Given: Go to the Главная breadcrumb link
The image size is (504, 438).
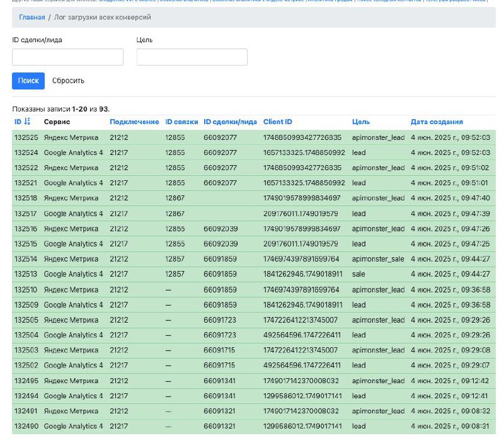Looking at the screenshot, I should (x=32, y=18).
